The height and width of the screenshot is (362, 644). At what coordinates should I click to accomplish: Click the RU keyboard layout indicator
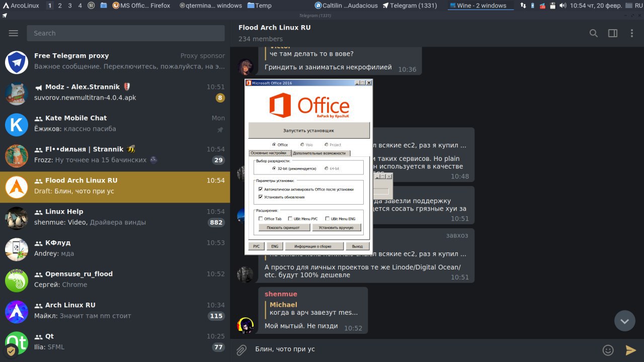[638, 6]
